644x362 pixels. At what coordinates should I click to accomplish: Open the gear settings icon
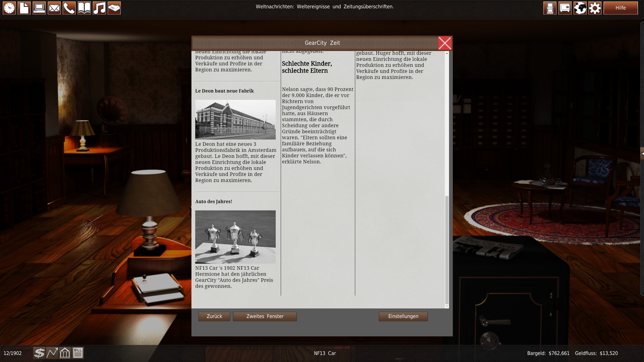[x=595, y=8]
